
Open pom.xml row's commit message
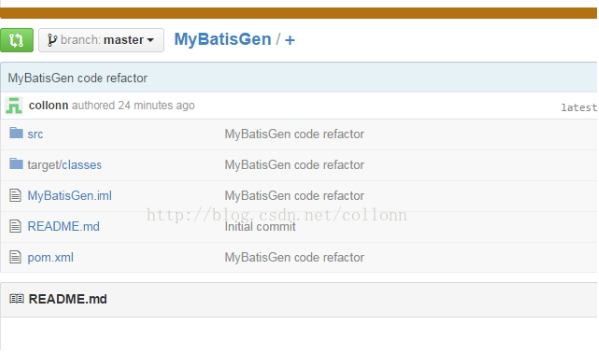(295, 257)
